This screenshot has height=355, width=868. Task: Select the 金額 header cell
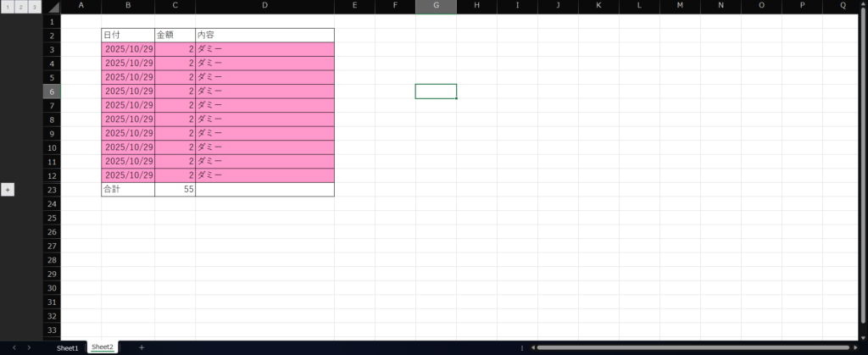(175, 36)
